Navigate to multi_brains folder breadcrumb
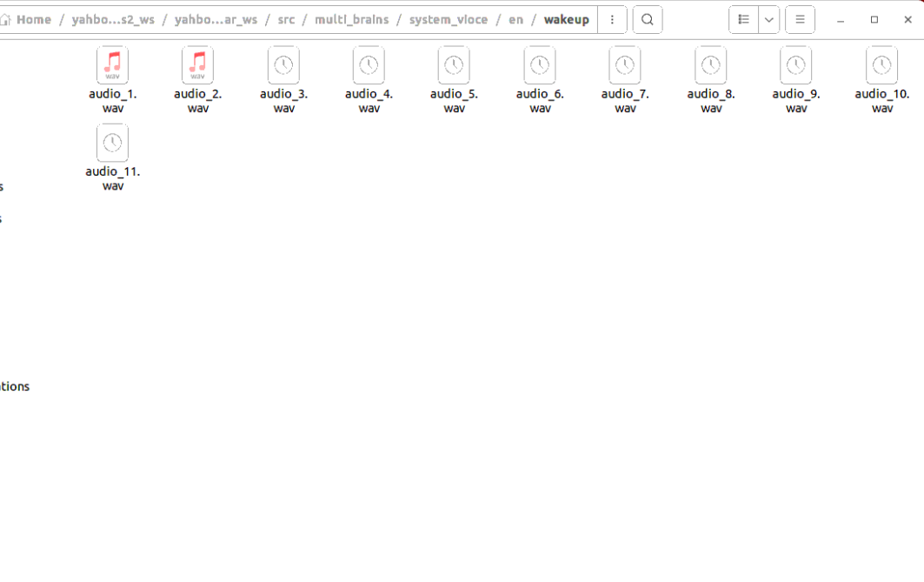The width and height of the screenshot is (924, 582). click(x=352, y=19)
